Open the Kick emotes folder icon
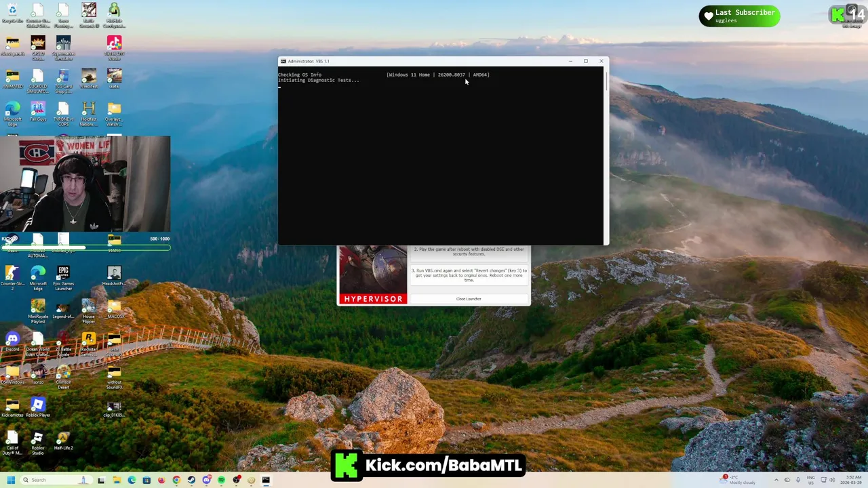The width and height of the screenshot is (868, 488). tap(12, 407)
